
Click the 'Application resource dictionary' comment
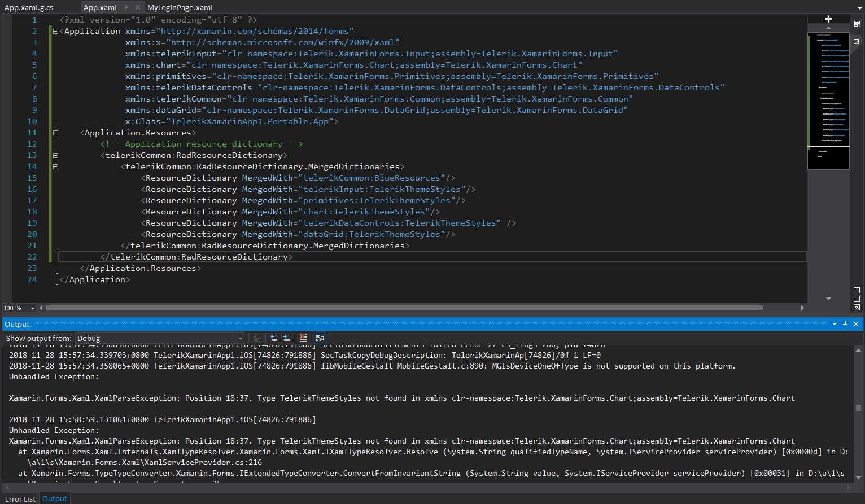pyautogui.click(x=202, y=144)
